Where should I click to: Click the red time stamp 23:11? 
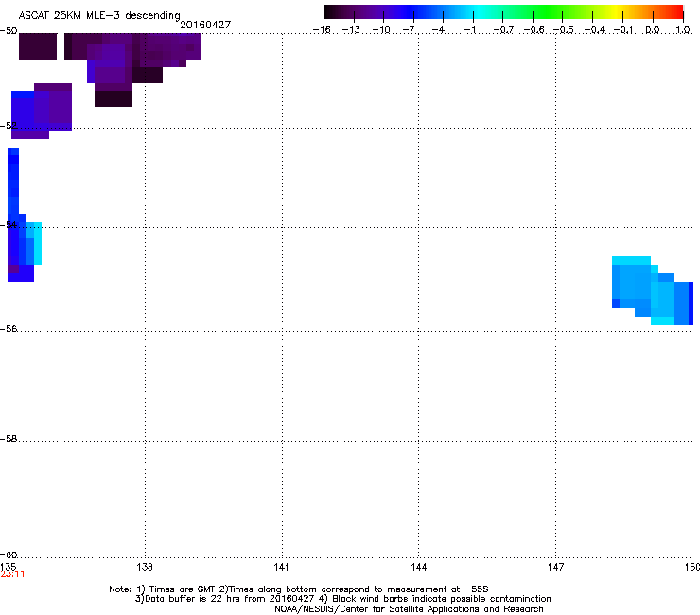[x=12, y=574]
